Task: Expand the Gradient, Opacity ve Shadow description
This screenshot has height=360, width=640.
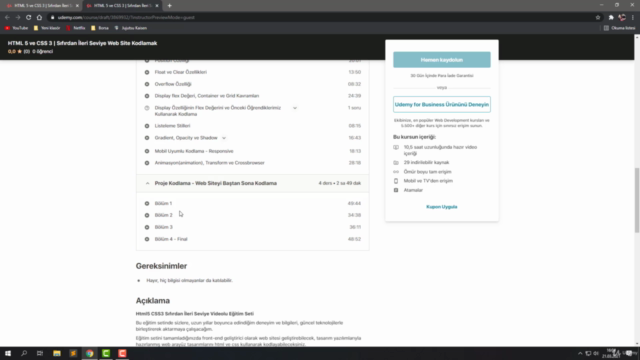Action: pos(224,138)
